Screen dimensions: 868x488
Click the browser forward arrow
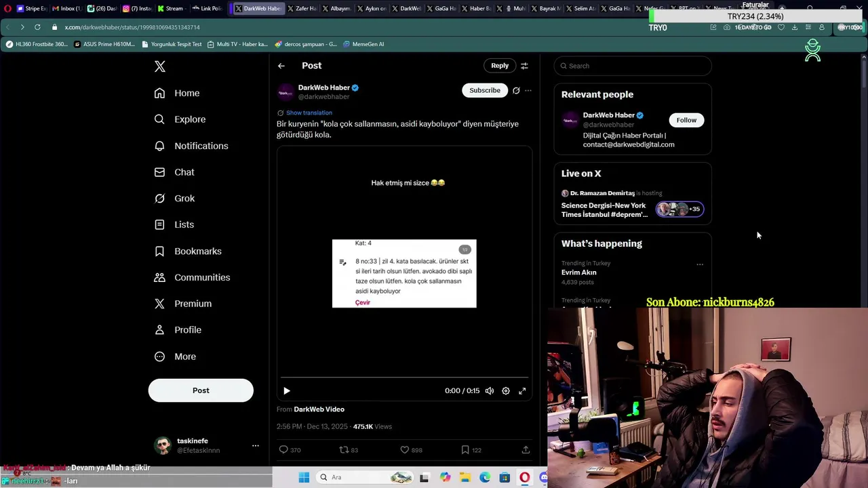pos(22,27)
